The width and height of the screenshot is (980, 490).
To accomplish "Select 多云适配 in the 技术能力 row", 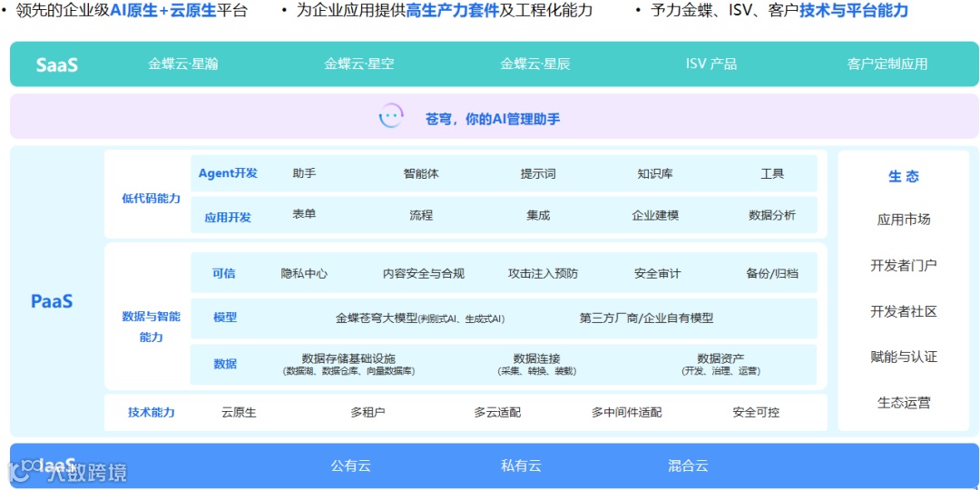I will pos(497,413).
